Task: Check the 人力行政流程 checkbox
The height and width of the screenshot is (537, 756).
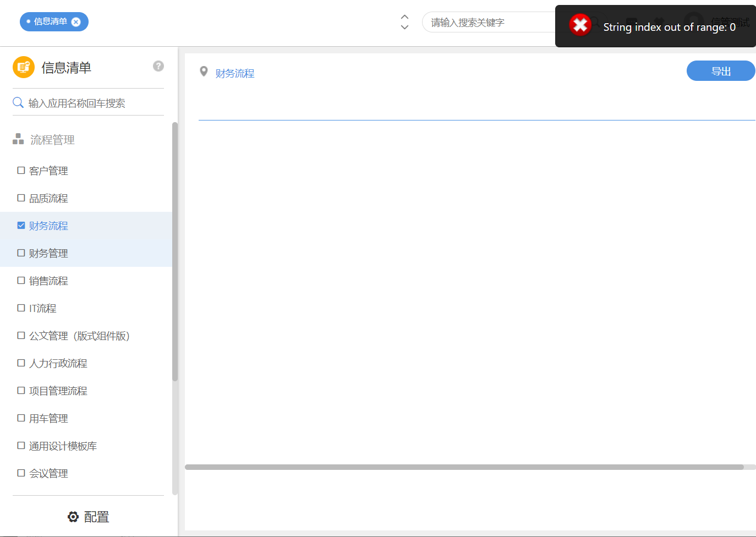Action: [21, 363]
